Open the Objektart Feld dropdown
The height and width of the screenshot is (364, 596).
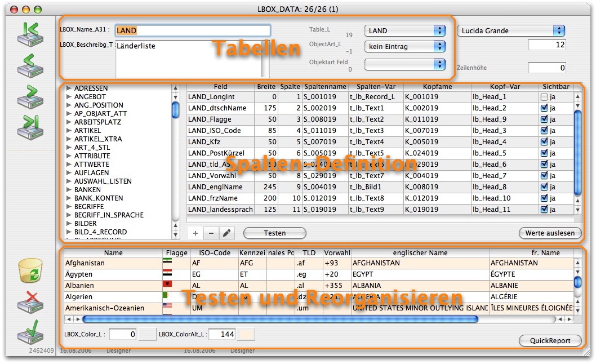click(405, 65)
